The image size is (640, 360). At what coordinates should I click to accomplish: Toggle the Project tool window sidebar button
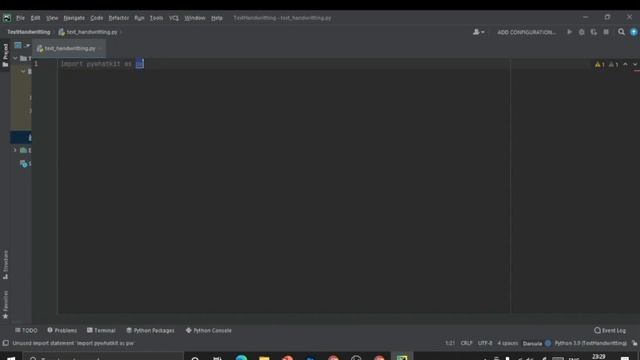5,55
